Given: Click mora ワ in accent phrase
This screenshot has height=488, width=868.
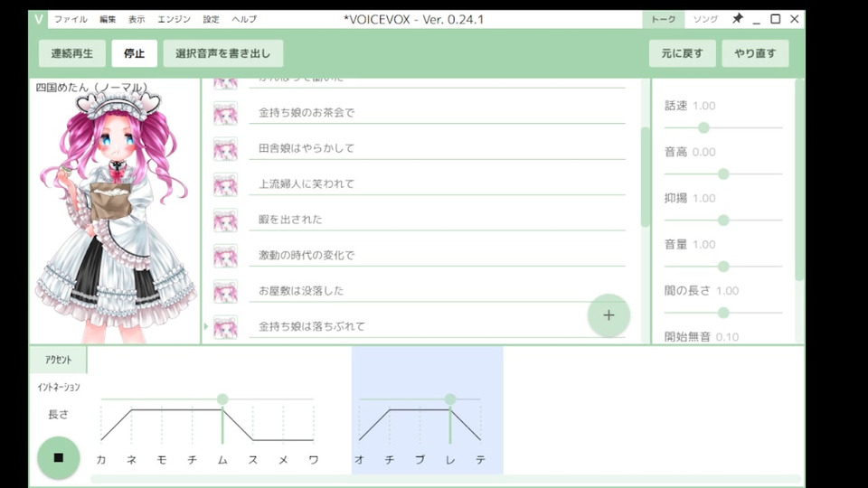Looking at the screenshot, I should tap(314, 460).
